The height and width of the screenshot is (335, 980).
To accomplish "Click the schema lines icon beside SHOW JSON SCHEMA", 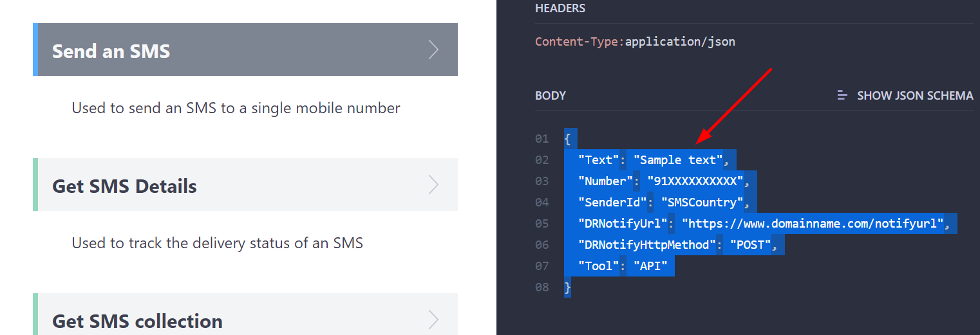I will [x=842, y=96].
